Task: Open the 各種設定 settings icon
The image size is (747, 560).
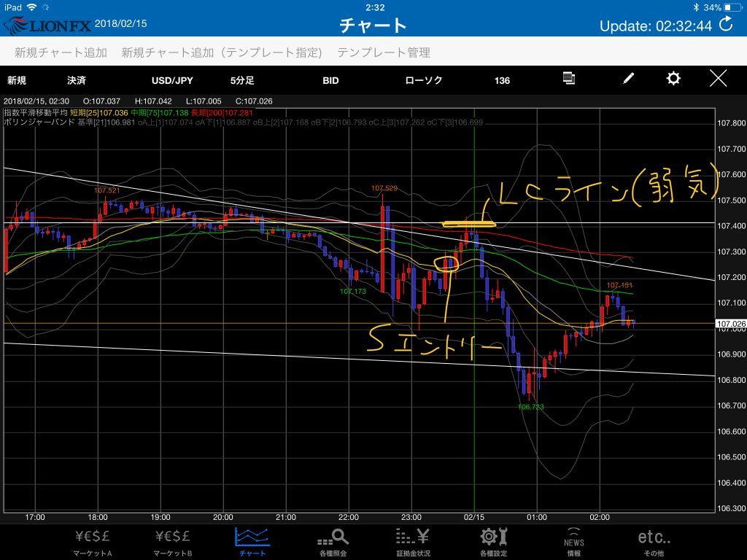Action: pyautogui.click(x=494, y=542)
